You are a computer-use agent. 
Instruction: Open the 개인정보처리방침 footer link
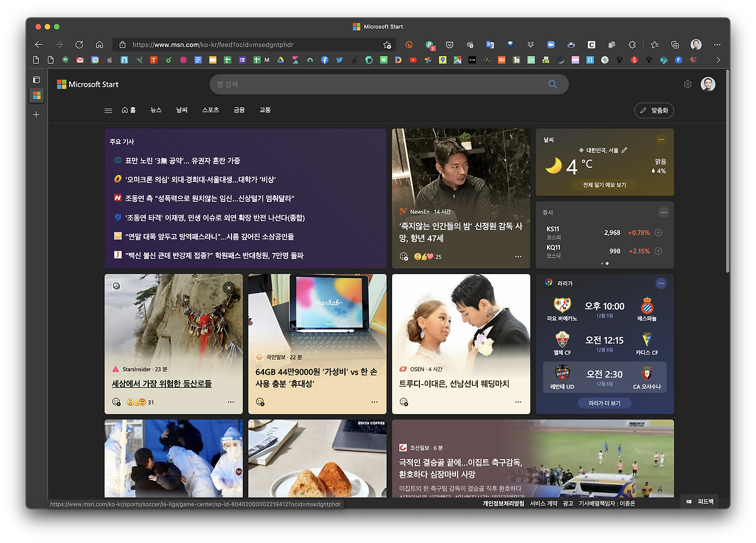coord(503,503)
